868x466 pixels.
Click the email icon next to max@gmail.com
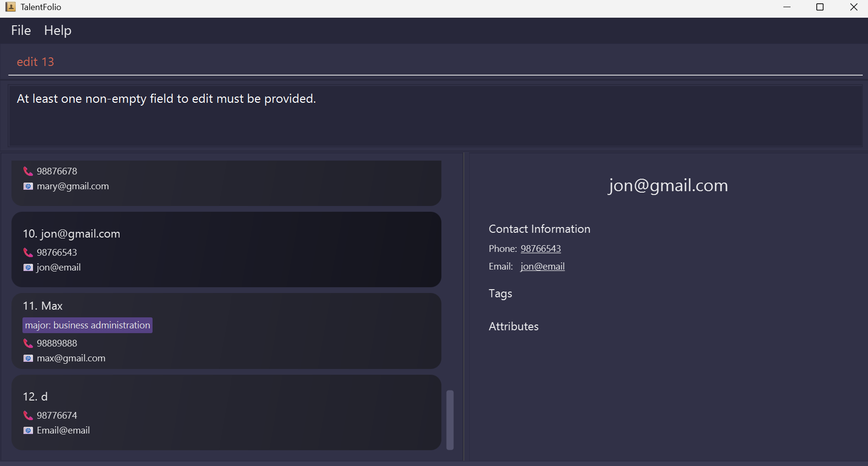[x=28, y=358]
